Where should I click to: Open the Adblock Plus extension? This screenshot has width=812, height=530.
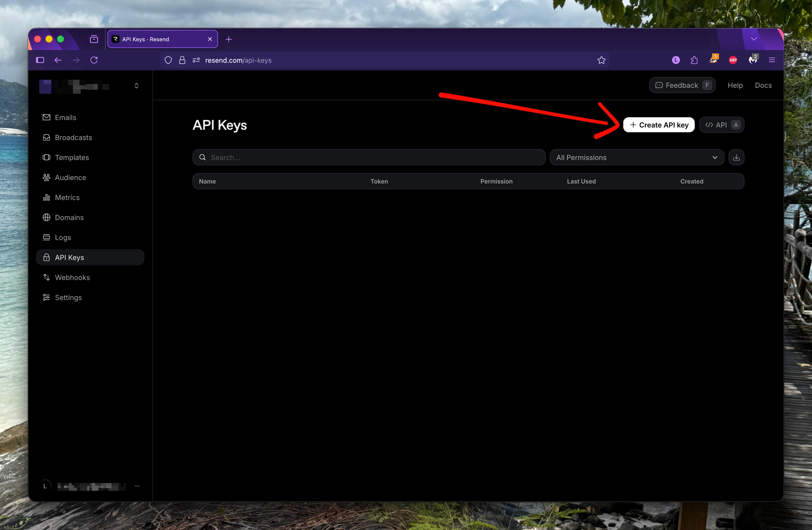(x=733, y=60)
